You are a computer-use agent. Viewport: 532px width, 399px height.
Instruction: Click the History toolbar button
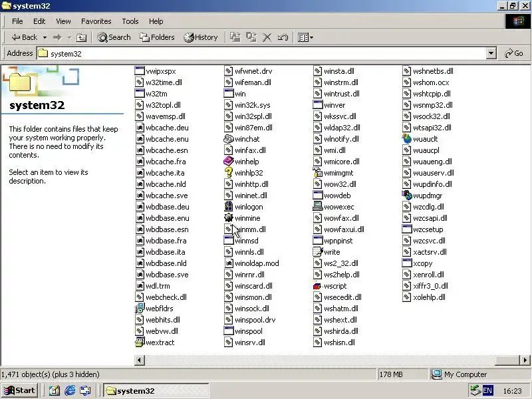[x=201, y=37]
